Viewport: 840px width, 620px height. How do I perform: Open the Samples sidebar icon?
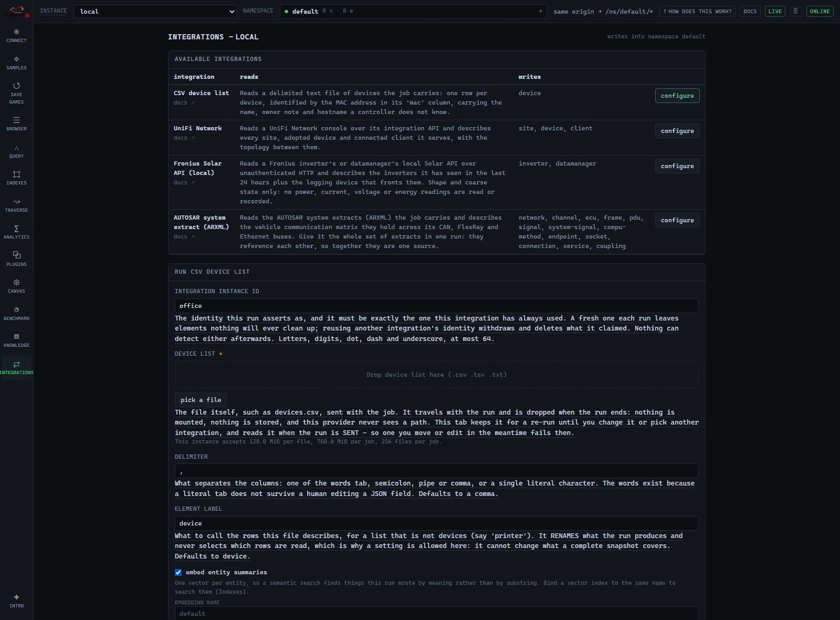16,63
